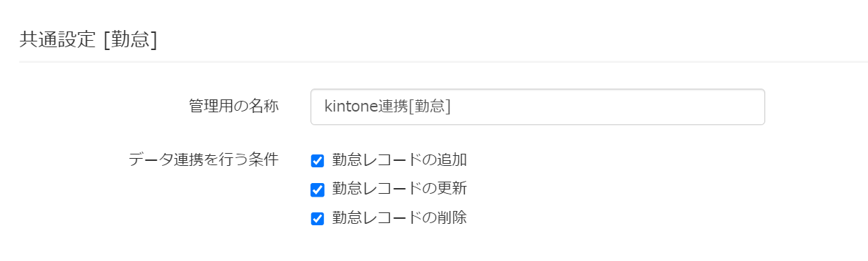Click the kintone連携[勤怠] text in field
Viewport: 868px width, 261px height.
[x=387, y=107]
